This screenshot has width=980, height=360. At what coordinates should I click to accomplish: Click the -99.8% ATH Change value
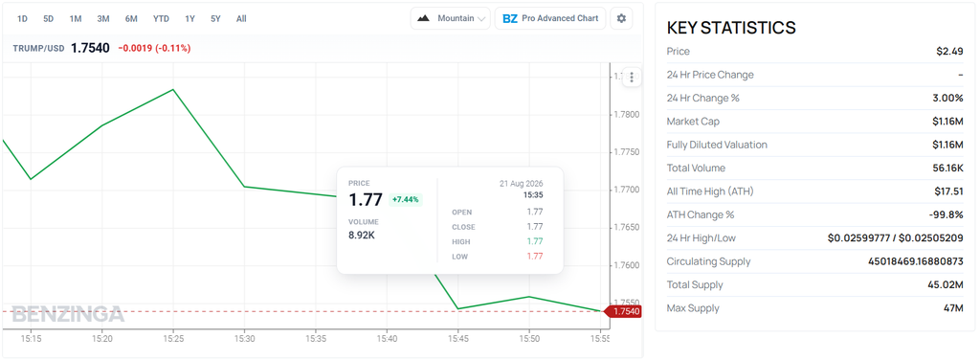click(947, 214)
